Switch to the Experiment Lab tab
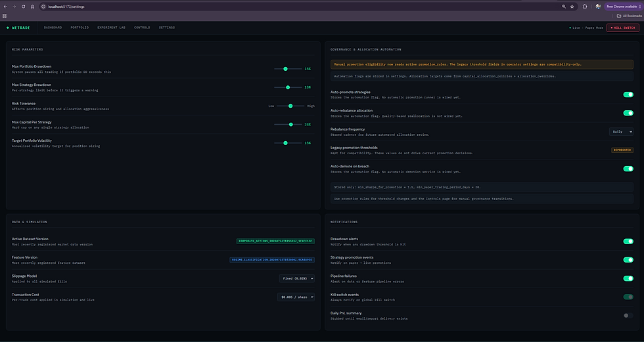 pyautogui.click(x=111, y=28)
